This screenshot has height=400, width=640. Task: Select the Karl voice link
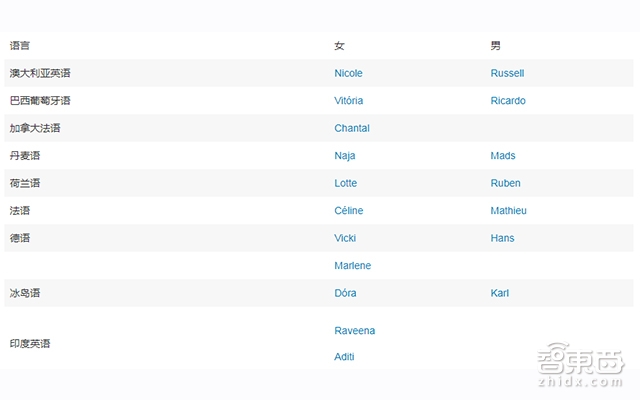(x=500, y=293)
